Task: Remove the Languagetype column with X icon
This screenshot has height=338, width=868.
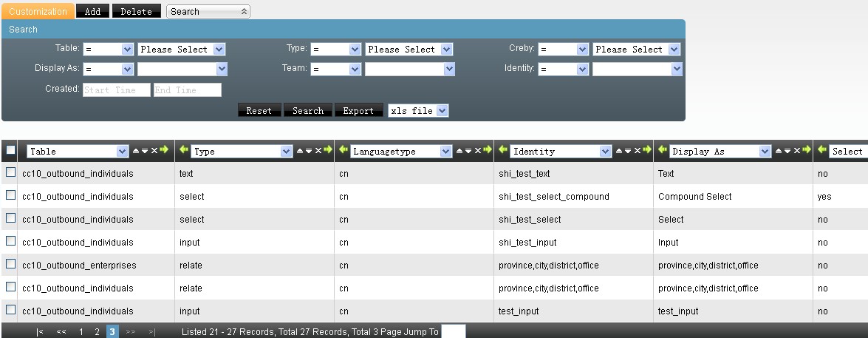Action: pyautogui.click(x=476, y=151)
